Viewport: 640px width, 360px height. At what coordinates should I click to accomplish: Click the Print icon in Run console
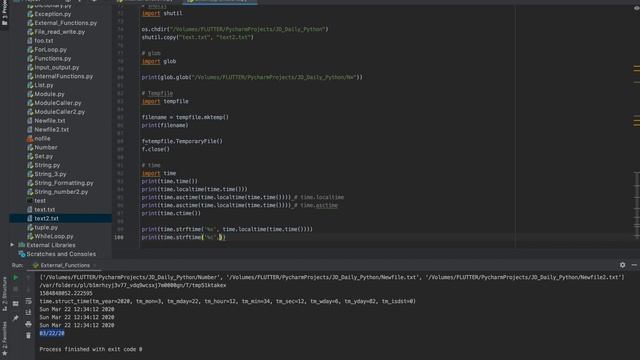point(28,324)
